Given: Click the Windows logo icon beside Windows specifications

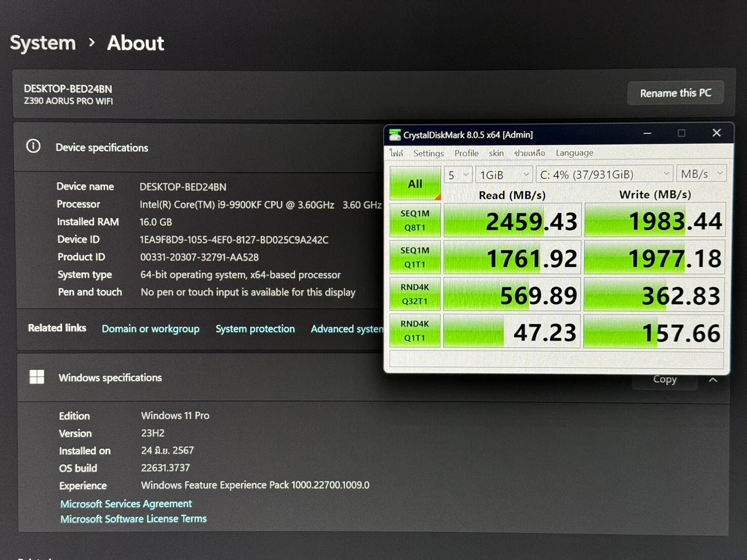Looking at the screenshot, I should 37,377.
